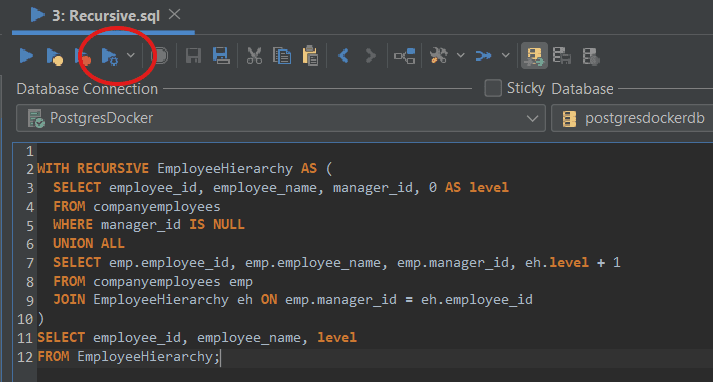Click line number 12 in the gutter
Viewport: 713px width, 382px height.
(x=25, y=357)
